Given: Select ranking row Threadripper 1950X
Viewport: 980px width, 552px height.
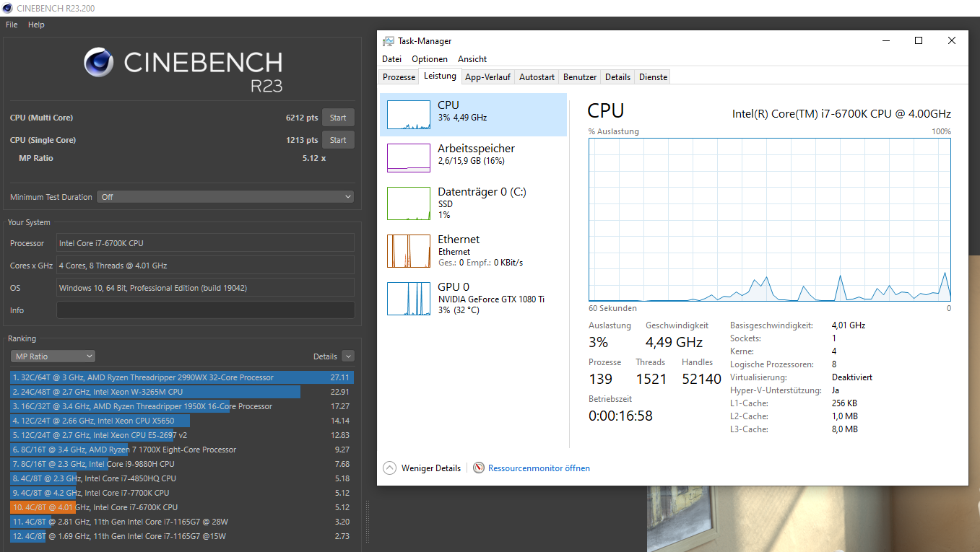Looking at the screenshot, I should [182, 406].
